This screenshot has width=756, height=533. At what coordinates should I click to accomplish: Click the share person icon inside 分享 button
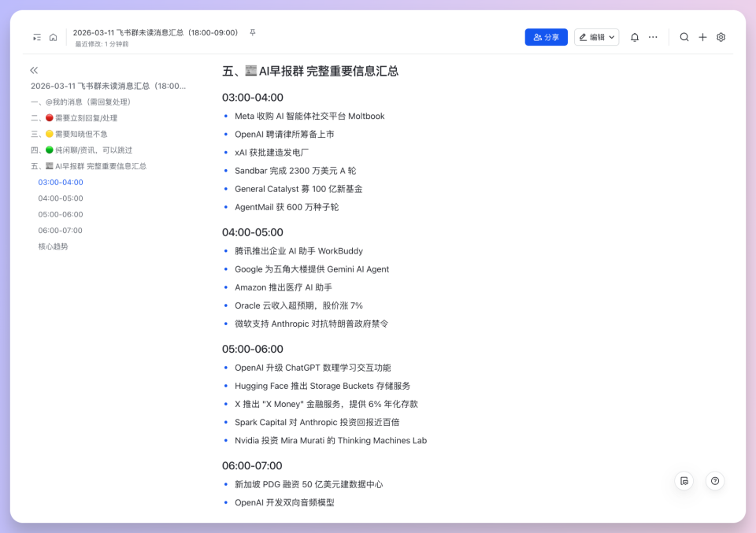point(536,37)
